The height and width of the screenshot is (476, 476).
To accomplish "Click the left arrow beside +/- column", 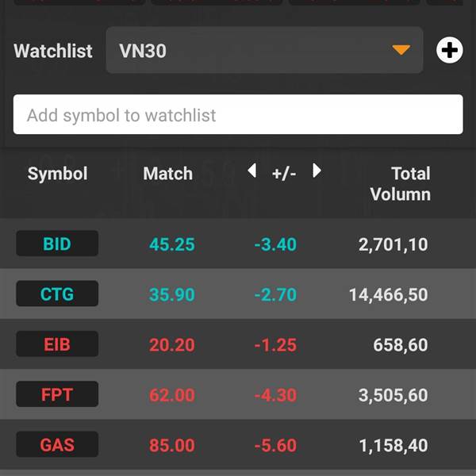I will [252, 171].
